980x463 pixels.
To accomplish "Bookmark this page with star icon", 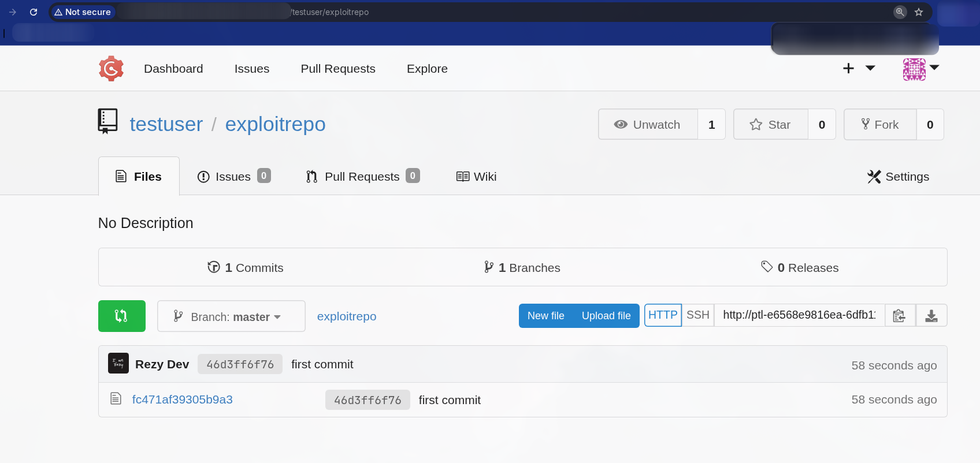I will coord(919,12).
